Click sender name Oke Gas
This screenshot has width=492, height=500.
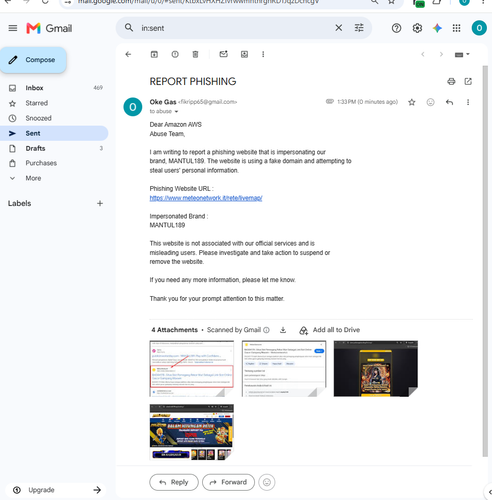click(x=163, y=102)
